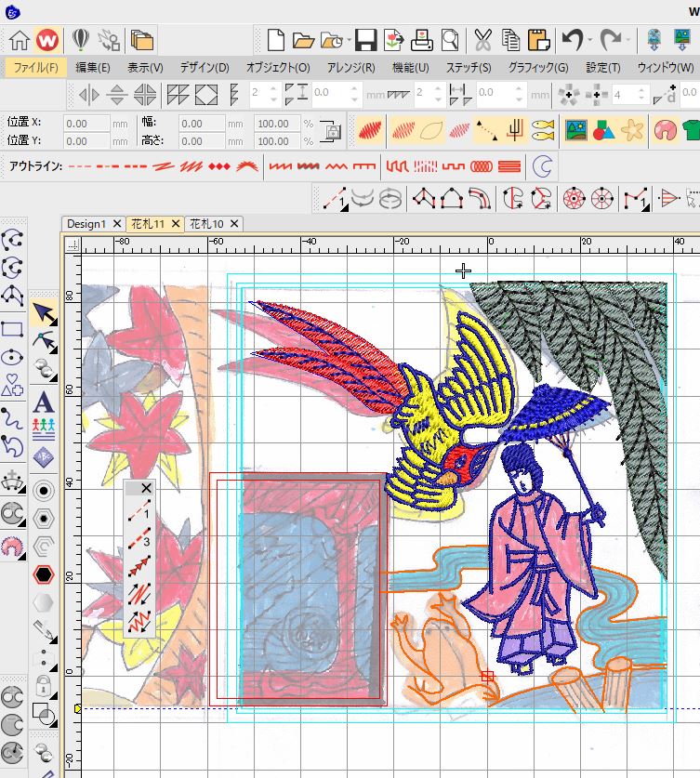Viewport: 700px width, 778px height.
Task: Mirror the selection horizontally
Action: click(89, 95)
